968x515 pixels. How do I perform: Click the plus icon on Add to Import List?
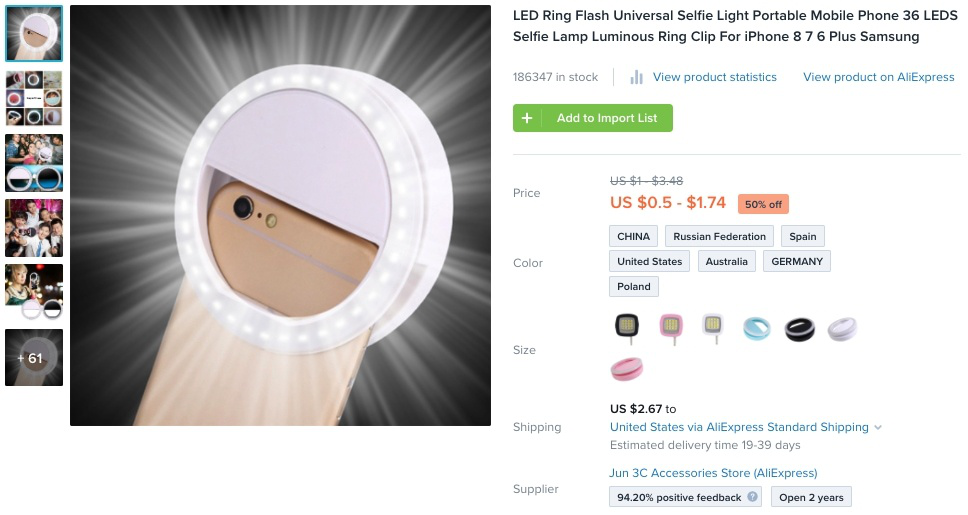pos(527,118)
